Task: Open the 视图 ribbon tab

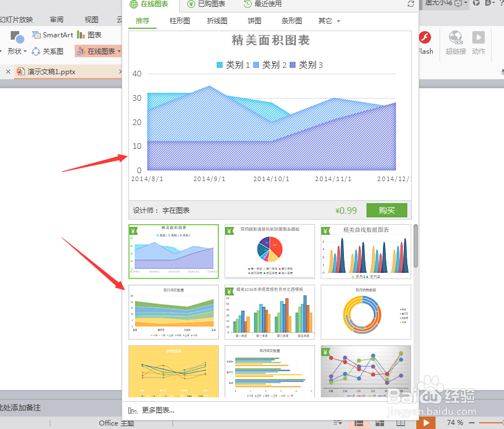Action: [x=91, y=19]
